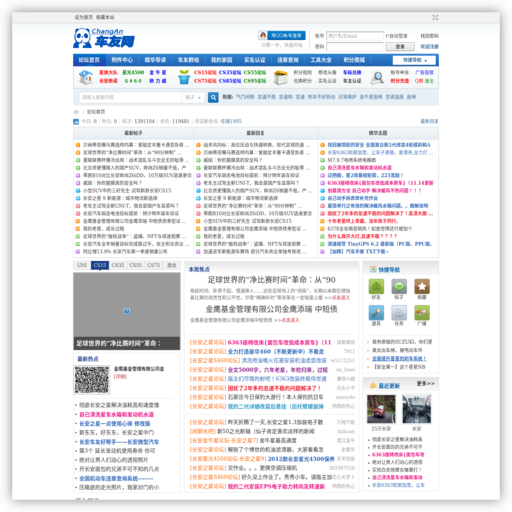Open the 好友 friends icon
This screenshot has width=512, height=512.
point(376,286)
